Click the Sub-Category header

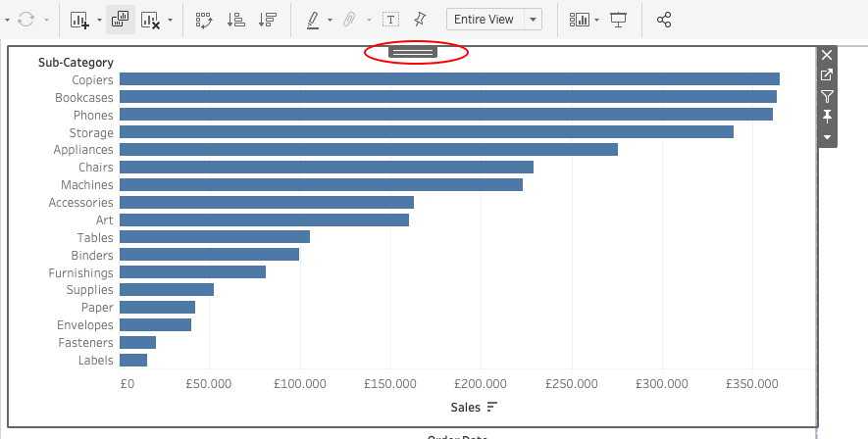click(76, 63)
